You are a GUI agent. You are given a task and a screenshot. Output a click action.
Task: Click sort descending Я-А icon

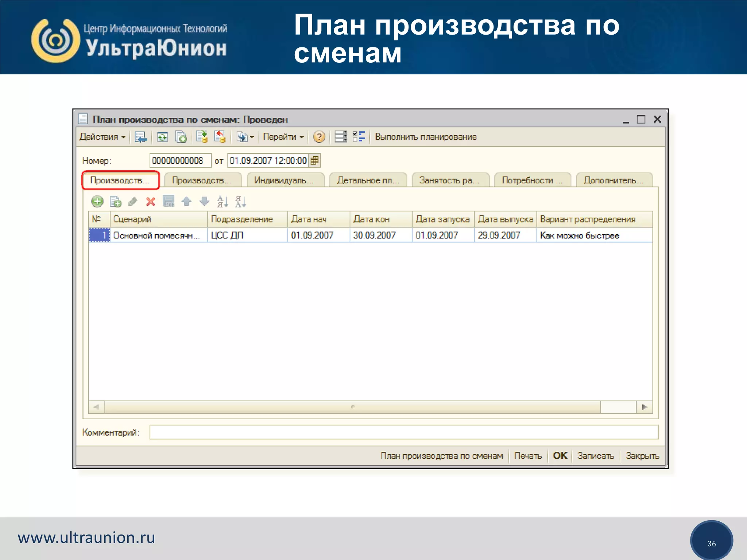pyautogui.click(x=240, y=201)
